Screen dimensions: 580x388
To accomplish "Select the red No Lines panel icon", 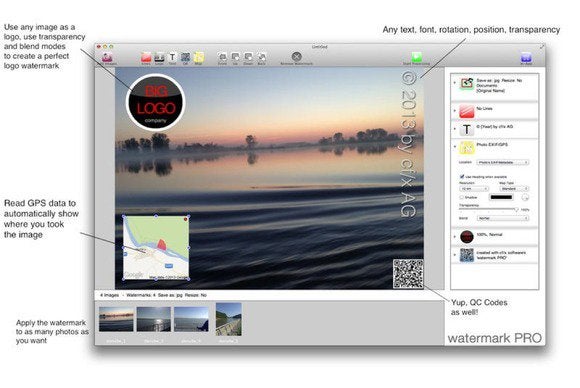I will coord(467,111).
